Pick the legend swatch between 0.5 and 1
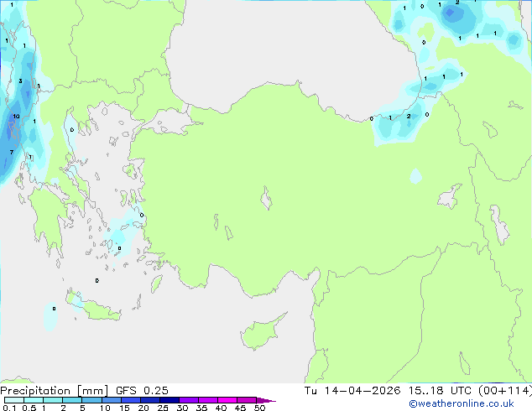The width and height of the screenshot is (532, 411). pos(34,400)
